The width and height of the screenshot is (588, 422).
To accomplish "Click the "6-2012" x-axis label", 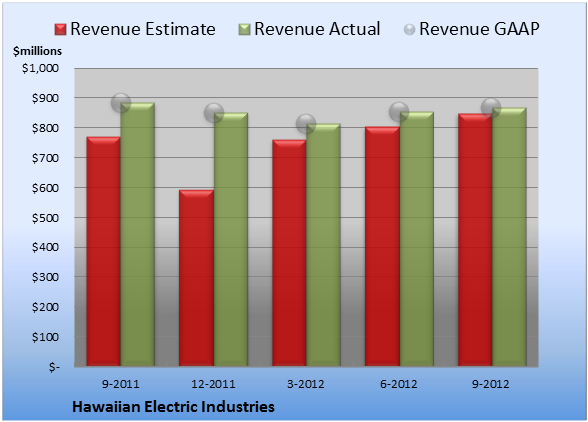I will tap(399, 384).
